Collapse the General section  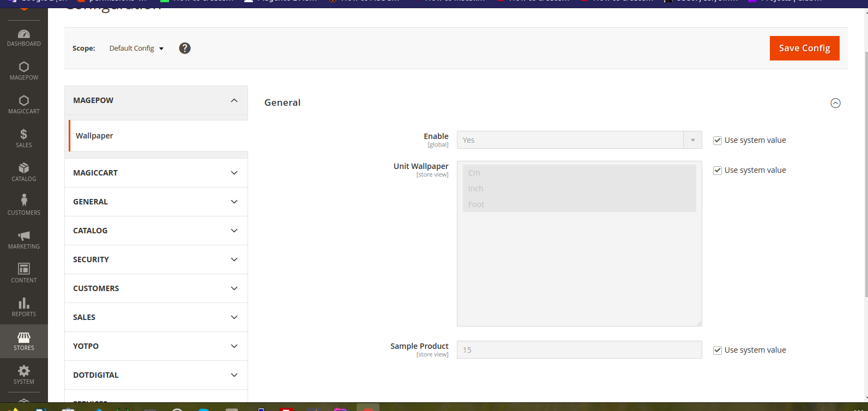point(835,103)
